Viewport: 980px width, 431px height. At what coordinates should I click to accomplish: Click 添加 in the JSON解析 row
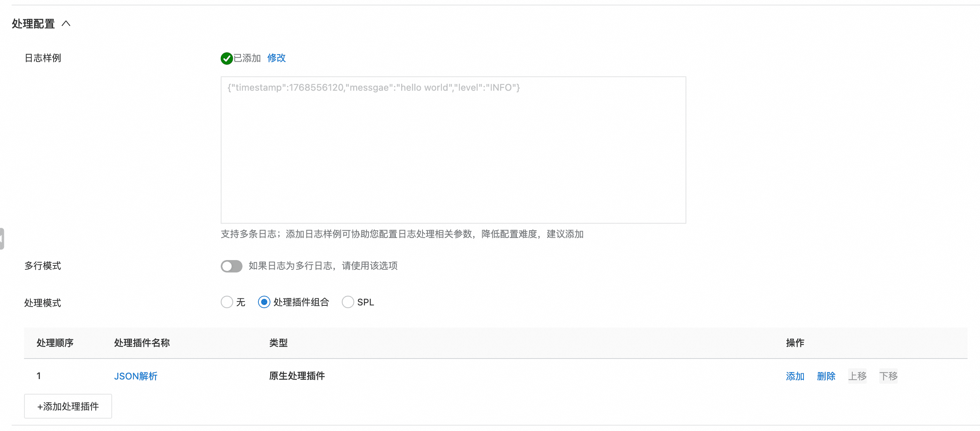pos(795,376)
